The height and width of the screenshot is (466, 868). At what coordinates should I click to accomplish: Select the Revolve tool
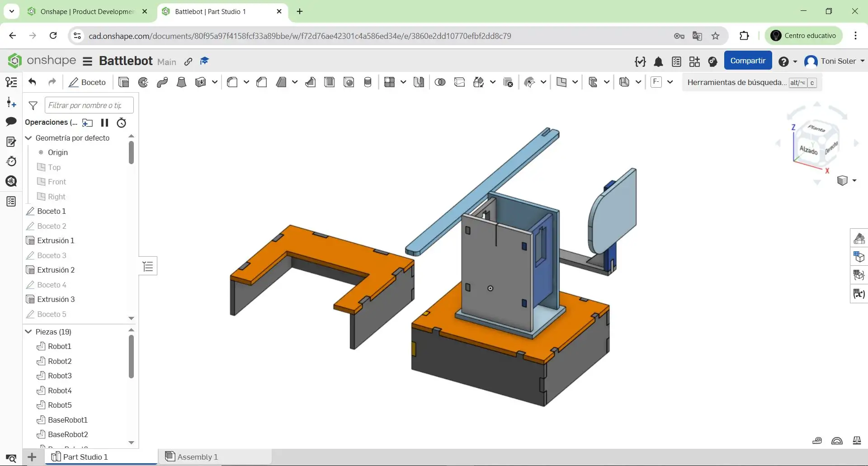[143, 82]
